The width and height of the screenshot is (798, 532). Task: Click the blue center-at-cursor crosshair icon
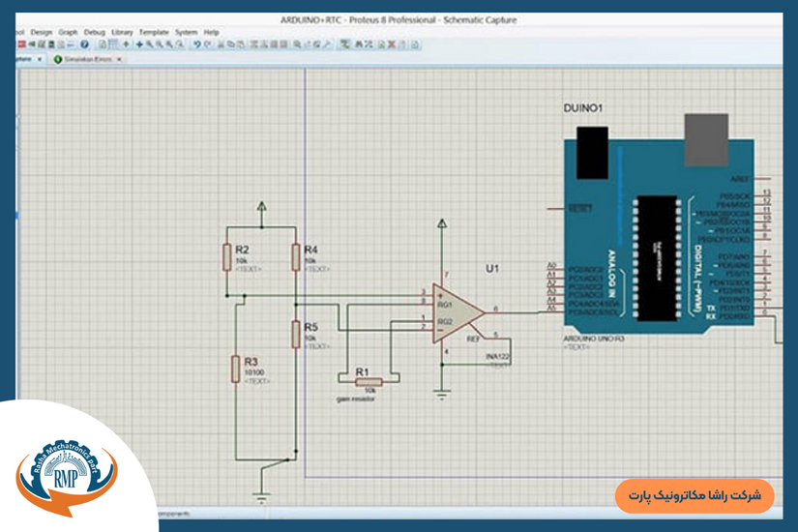138,44
